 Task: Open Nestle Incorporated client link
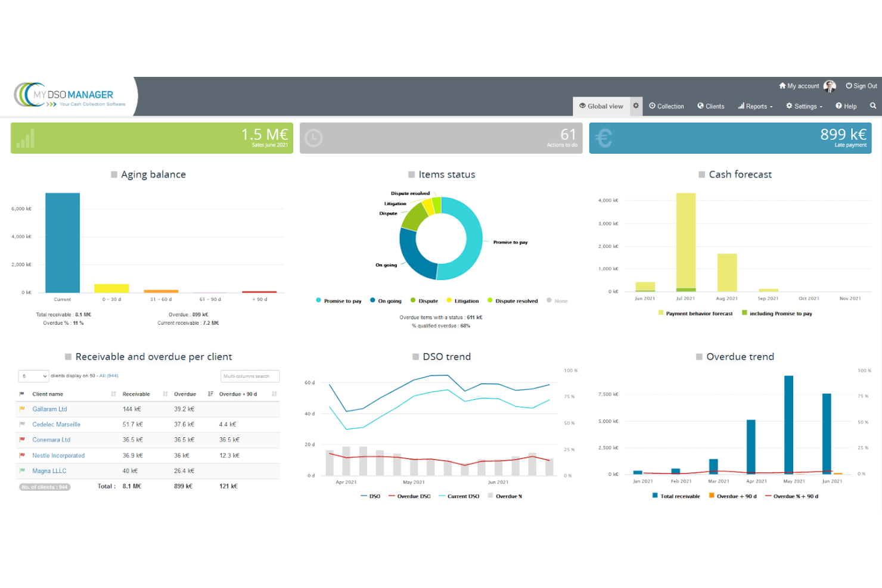coord(58,456)
